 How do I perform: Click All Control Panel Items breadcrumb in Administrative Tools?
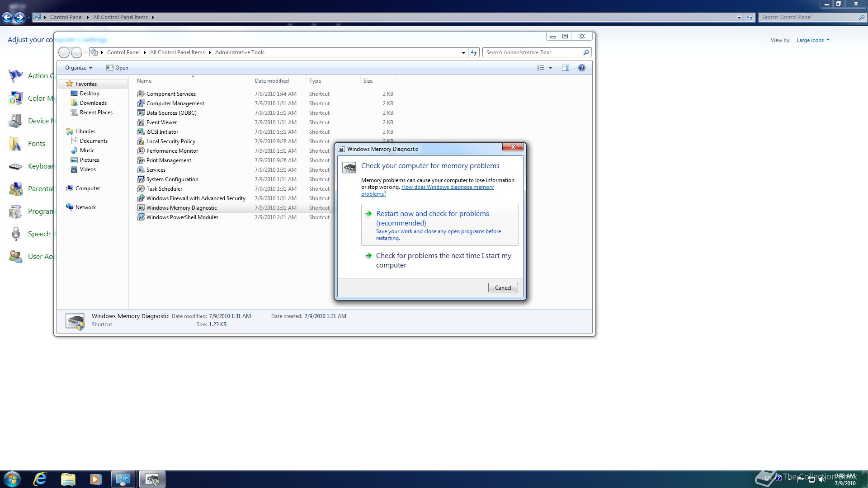(177, 52)
